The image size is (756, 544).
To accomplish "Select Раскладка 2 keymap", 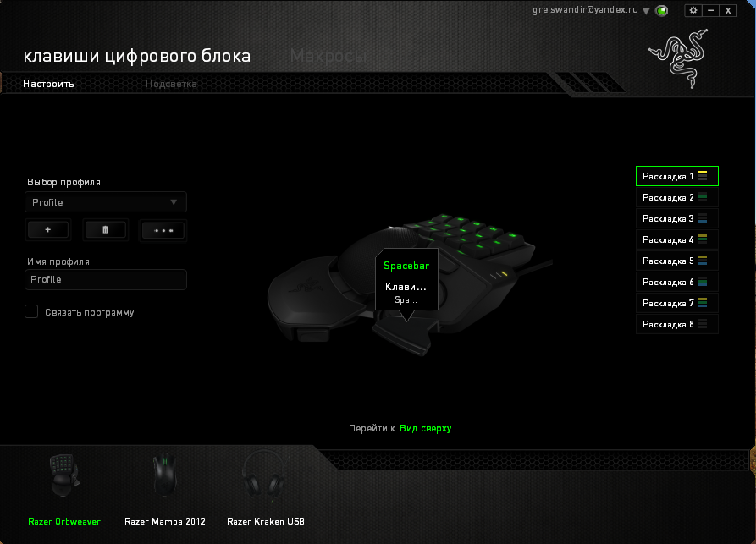I will tap(677, 197).
